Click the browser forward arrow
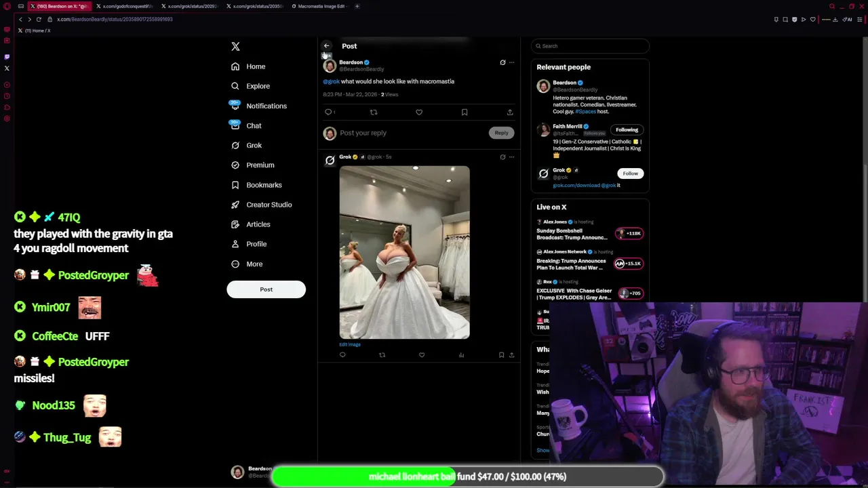Screen dimensions: 868x488 coord(29,19)
